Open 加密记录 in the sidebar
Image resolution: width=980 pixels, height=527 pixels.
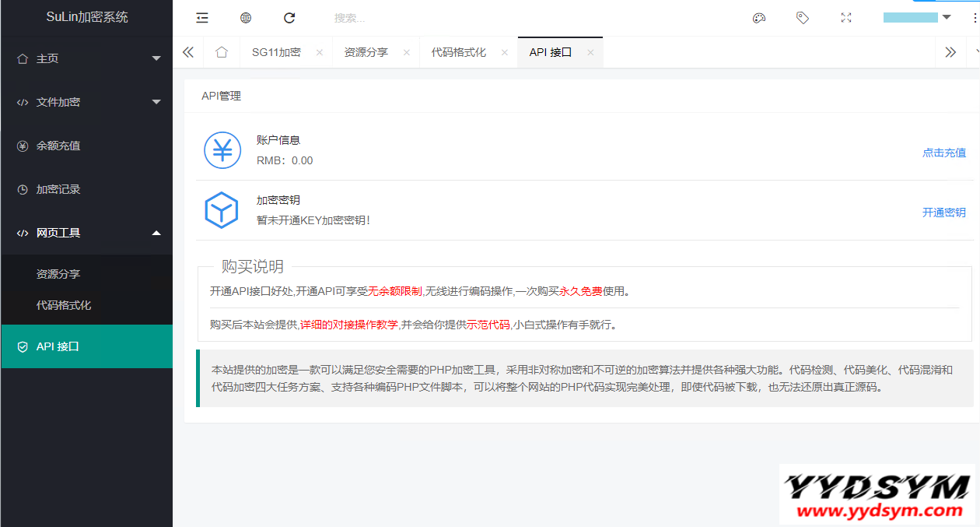58,189
